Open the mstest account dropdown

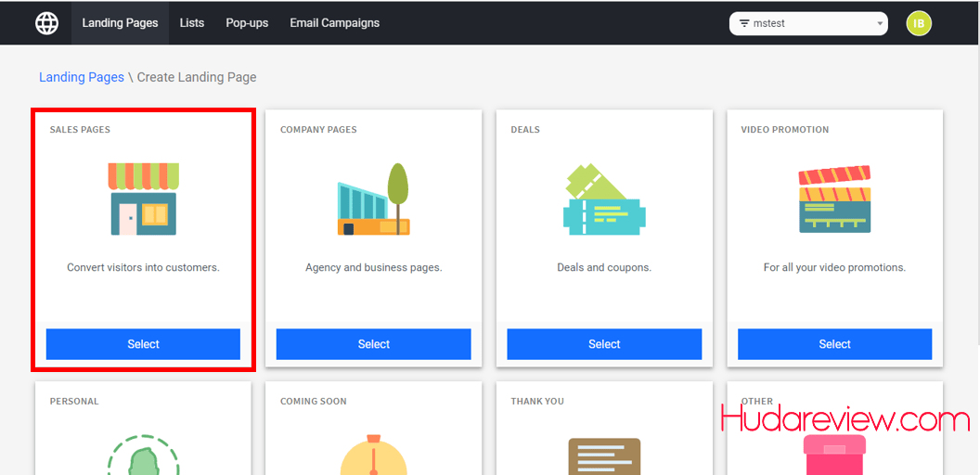(808, 23)
